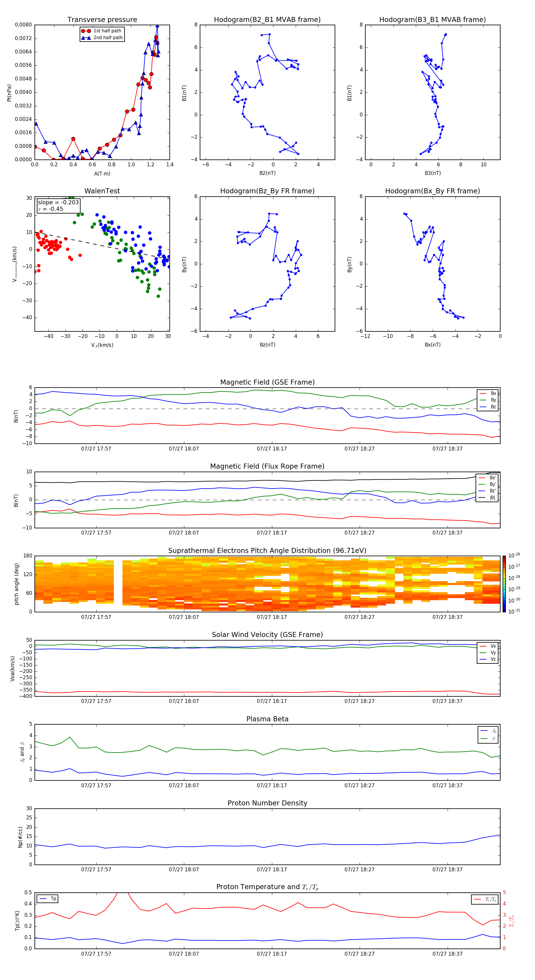Select the 'WalenTest' plot title
Screen dimensions: 535x980
[102, 191]
